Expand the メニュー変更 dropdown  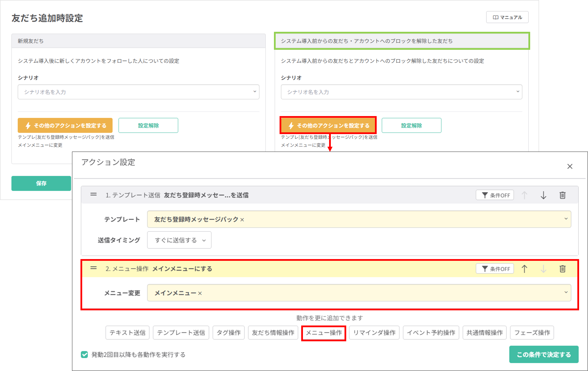[x=566, y=292]
